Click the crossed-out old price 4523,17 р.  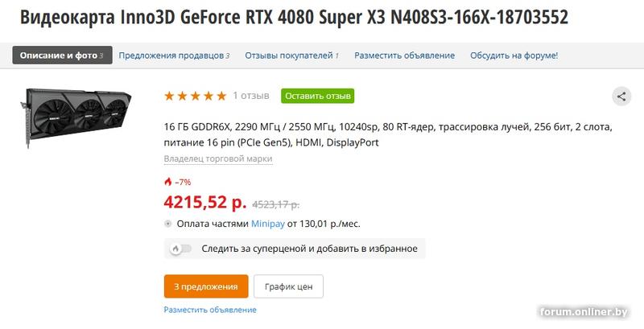(275, 204)
